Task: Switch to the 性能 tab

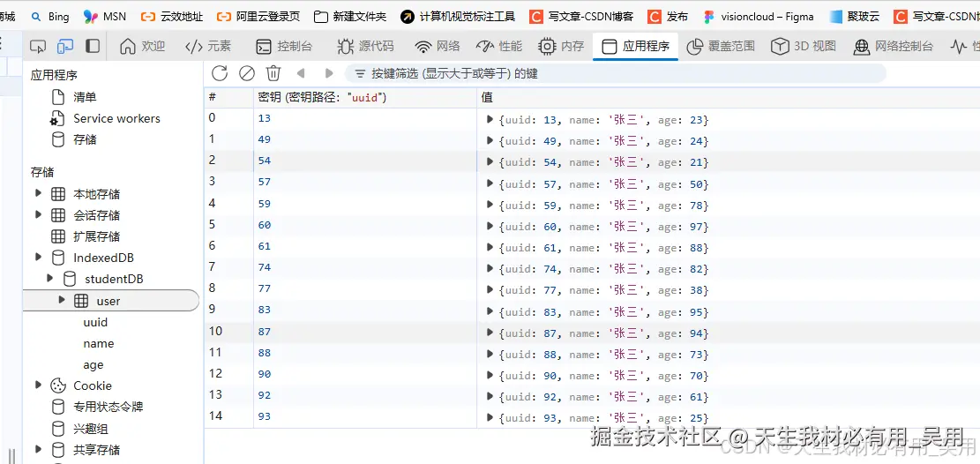Action: [x=499, y=46]
